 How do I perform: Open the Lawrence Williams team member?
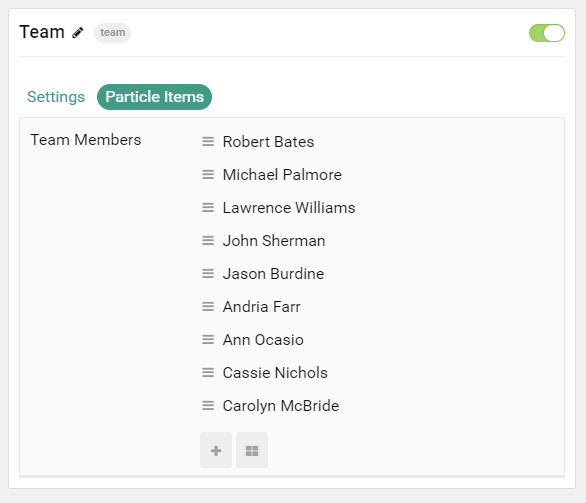(289, 208)
